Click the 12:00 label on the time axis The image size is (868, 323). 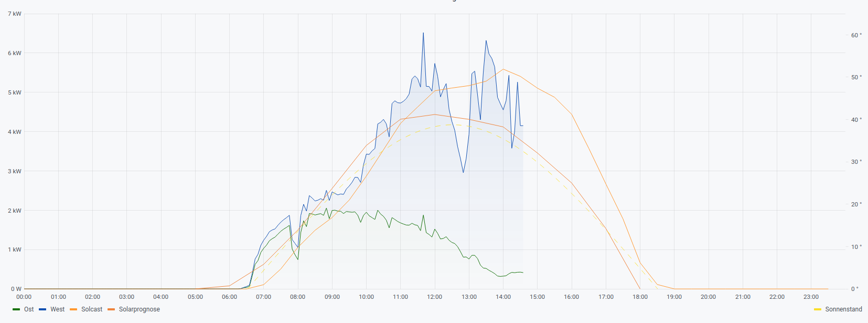point(434,297)
